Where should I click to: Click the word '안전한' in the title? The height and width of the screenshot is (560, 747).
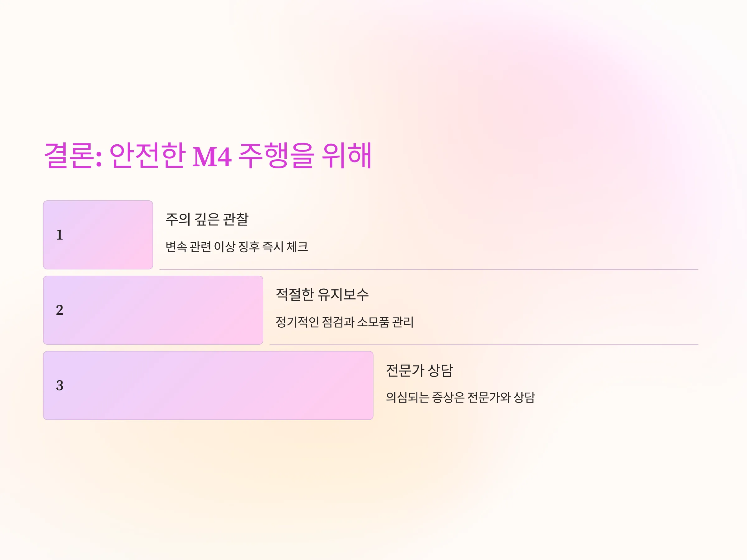147,156
